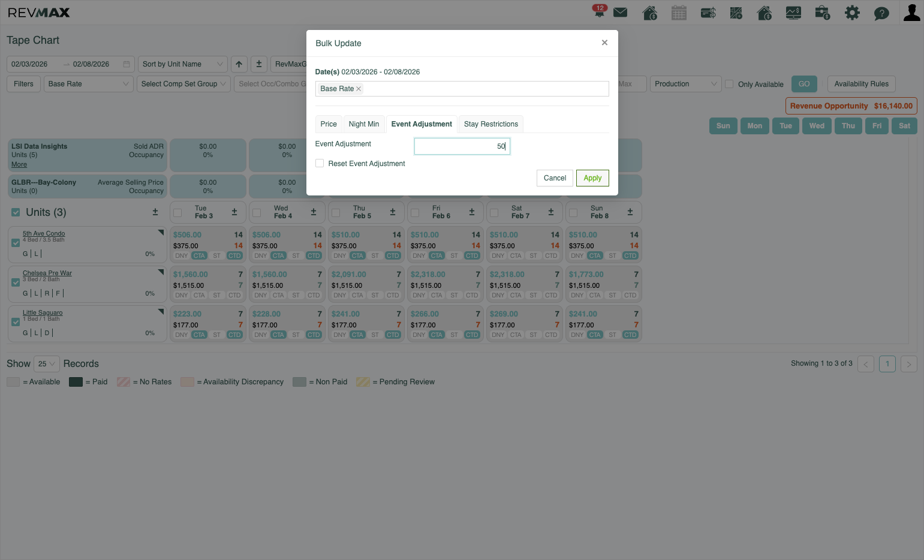The width and height of the screenshot is (924, 560).
Task: Select the Fri weekday filter button
Action: 877,126
